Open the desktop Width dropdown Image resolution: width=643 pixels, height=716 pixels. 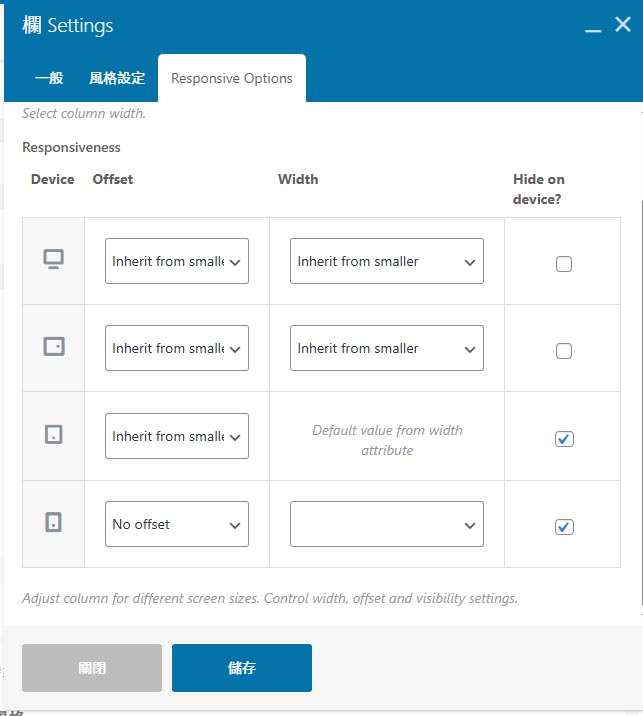tap(386, 261)
